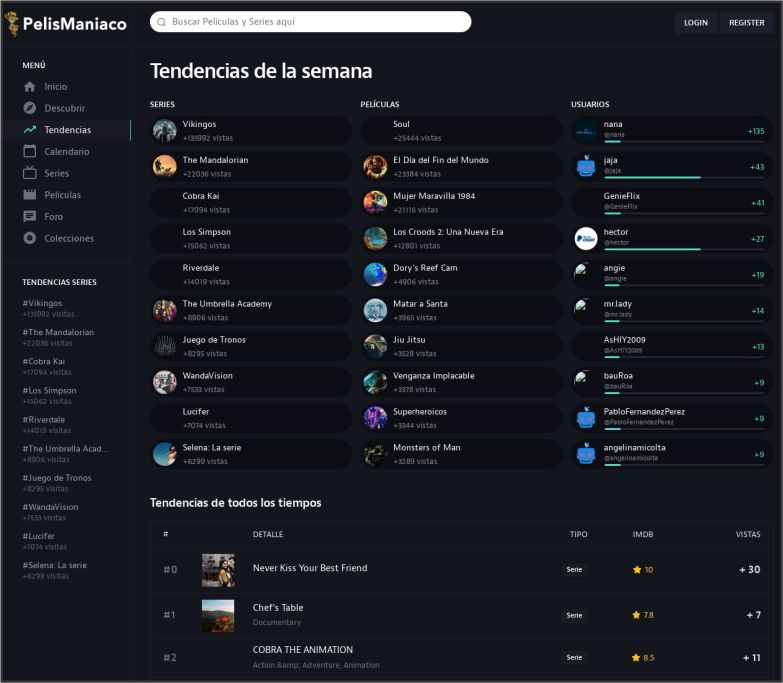
Task: Open Mujer Maravilla 1984 movie entry
Action: click(434, 196)
